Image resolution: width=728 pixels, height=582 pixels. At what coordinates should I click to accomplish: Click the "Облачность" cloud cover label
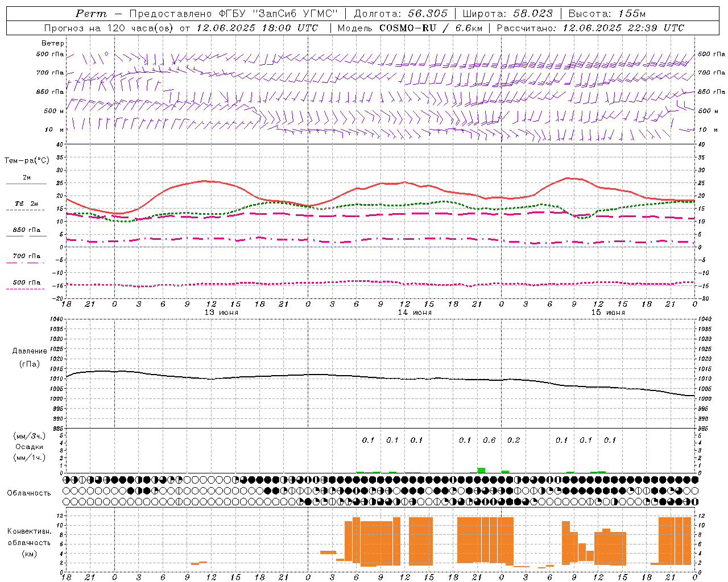coord(29,493)
